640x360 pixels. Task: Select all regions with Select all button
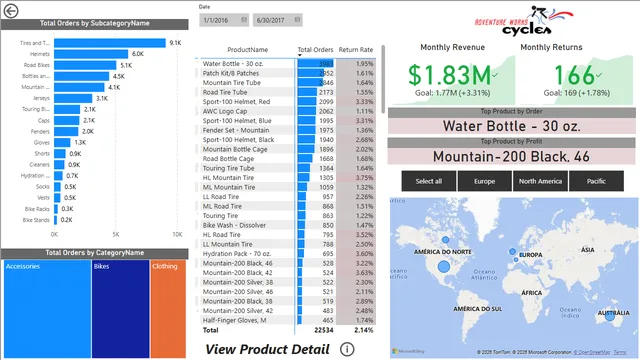tap(429, 181)
